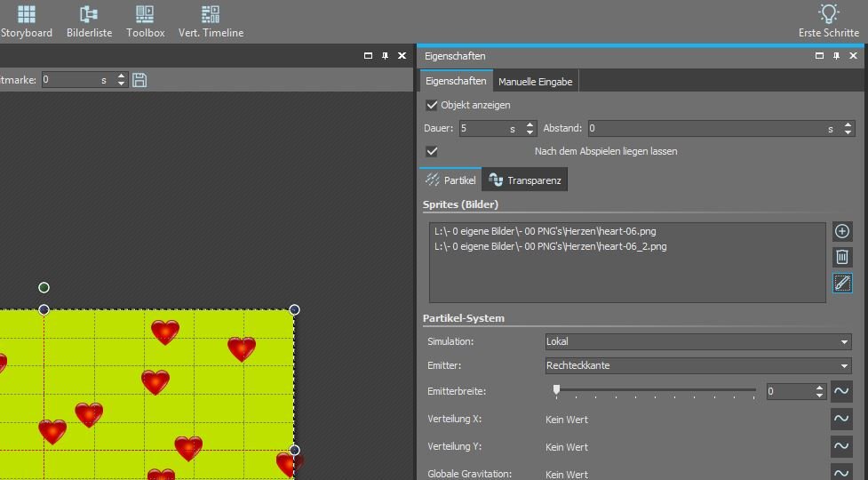
Task: Delete selected sprite with trash icon
Action: tap(842, 258)
